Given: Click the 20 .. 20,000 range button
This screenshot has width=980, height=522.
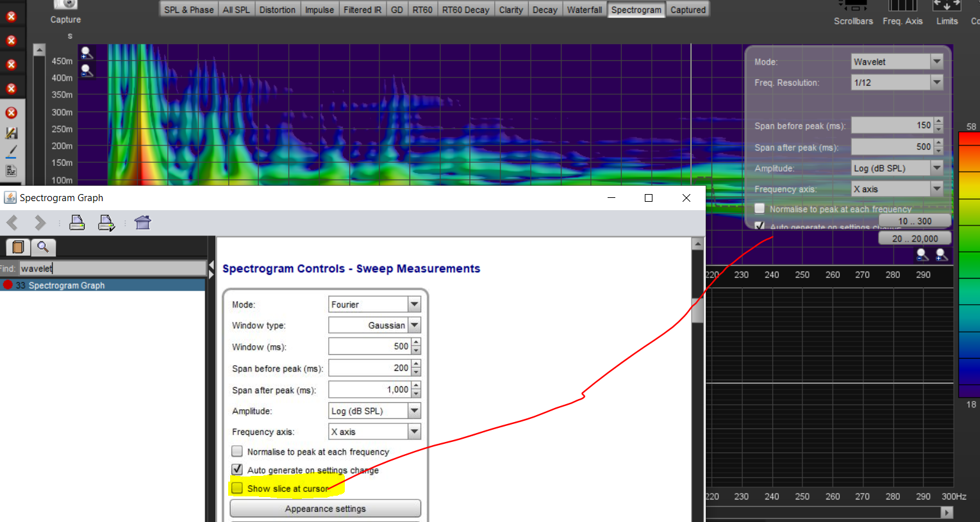Looking at the screenshot, I should pyautogui.click(x=915, y=238).
